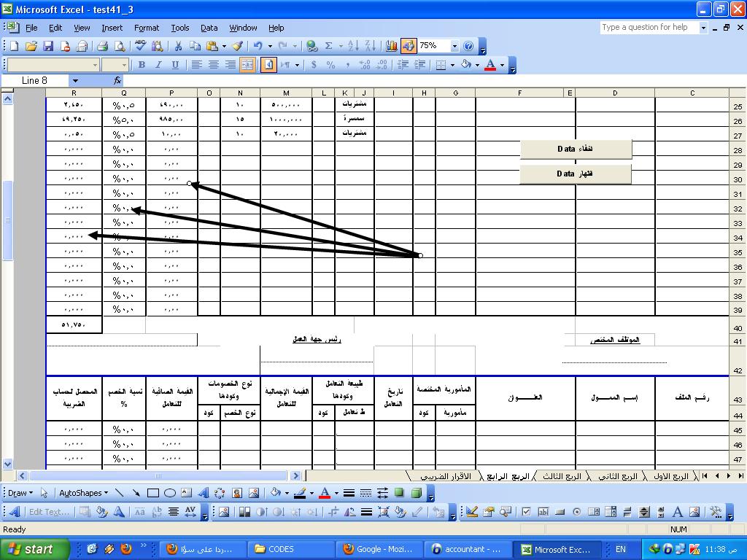The image size is (747, 560).
Task: Open Print Preview from the toolbar
Action: [120, 46]
